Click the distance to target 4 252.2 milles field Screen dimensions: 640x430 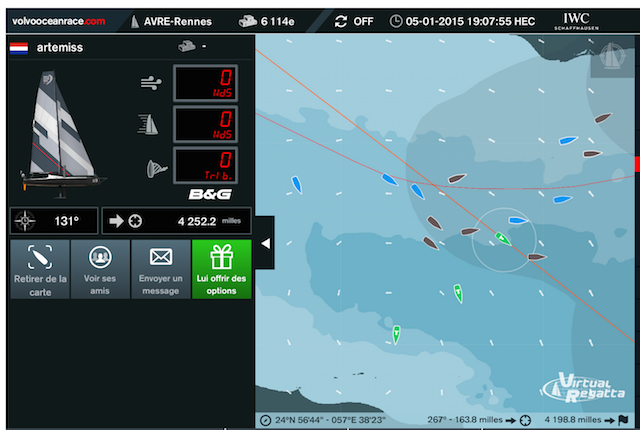176,220
